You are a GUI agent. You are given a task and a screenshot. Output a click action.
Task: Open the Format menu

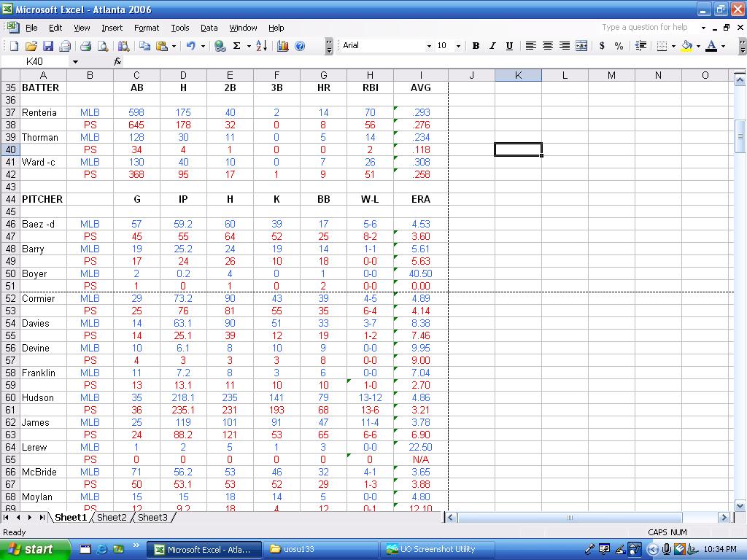pos(146,28)
